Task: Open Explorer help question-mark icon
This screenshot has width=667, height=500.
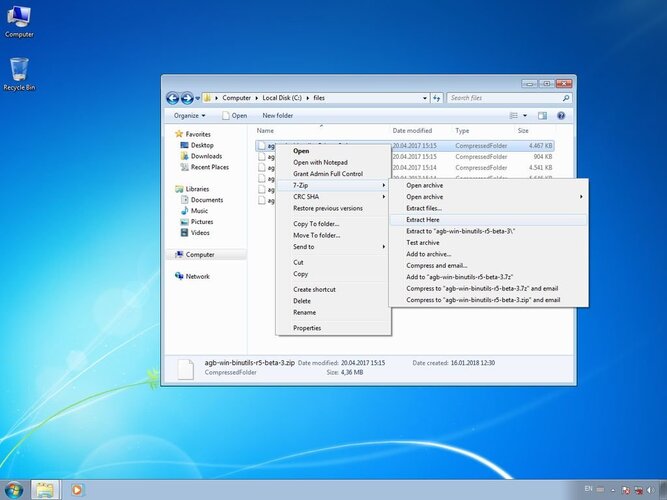Action: 561,116
